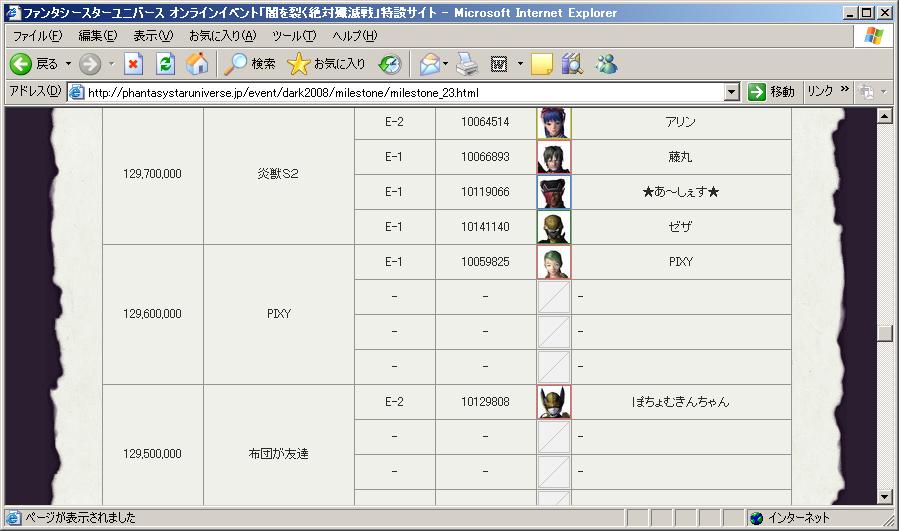Viewport: 899px width, 531px height.
Task: Open the address bar URL dropdown
Action: [731, 92]
